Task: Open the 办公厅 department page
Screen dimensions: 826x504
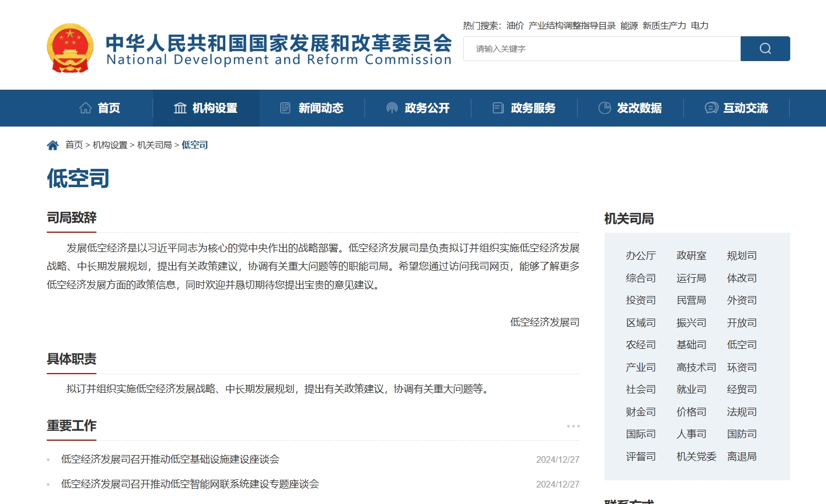Action: point(640,256)
